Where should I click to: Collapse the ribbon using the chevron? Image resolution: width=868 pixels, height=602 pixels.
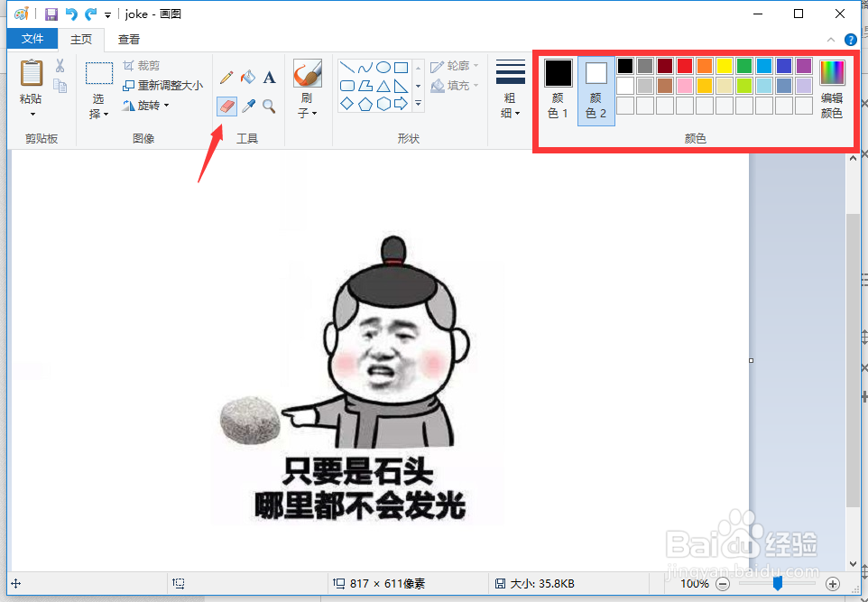[831, 40]
